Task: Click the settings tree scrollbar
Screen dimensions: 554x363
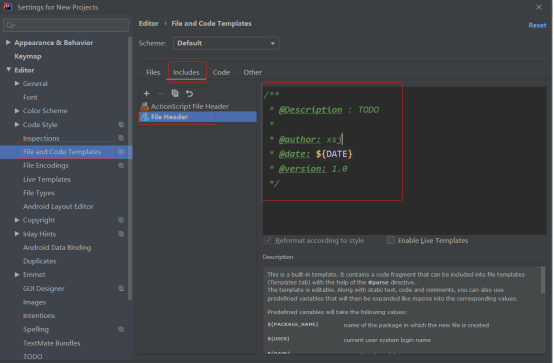Action: (x=130, y=168)
